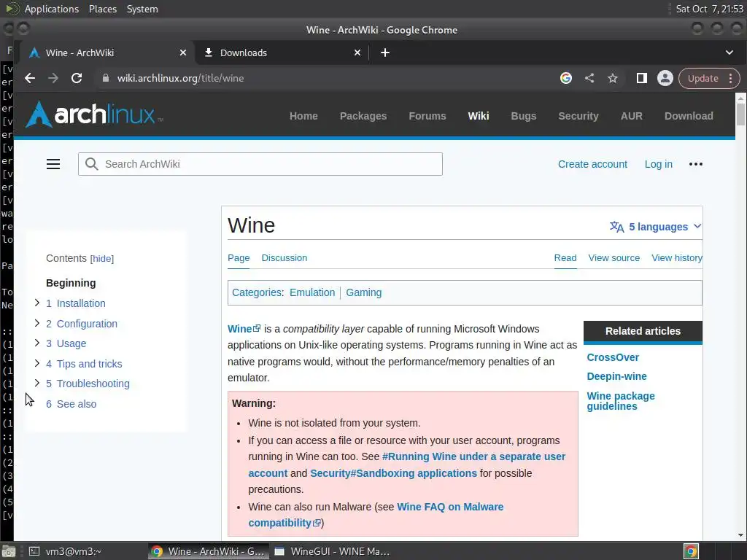This screenshot has height=560, width=747.
Task: Close the Downloads tab
Action: pyautogui.click(x=357, y=52)
